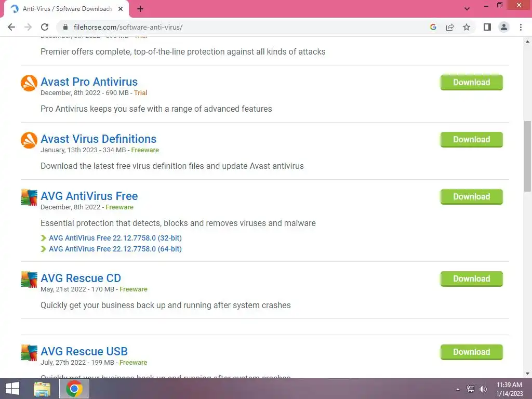Viewport: 532px width, 399px height.
Task: Open the Chrome three-dot menu
Action: [x=521, y=27]
